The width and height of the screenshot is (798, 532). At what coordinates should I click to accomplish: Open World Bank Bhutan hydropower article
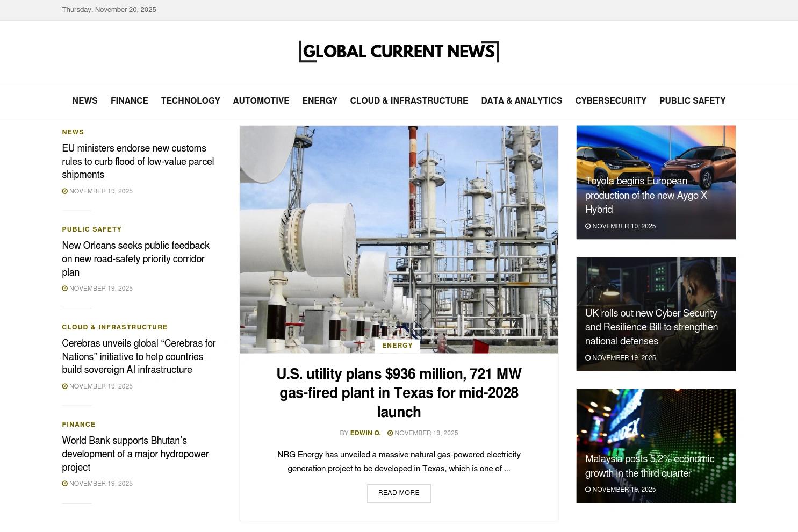[135, 454]
